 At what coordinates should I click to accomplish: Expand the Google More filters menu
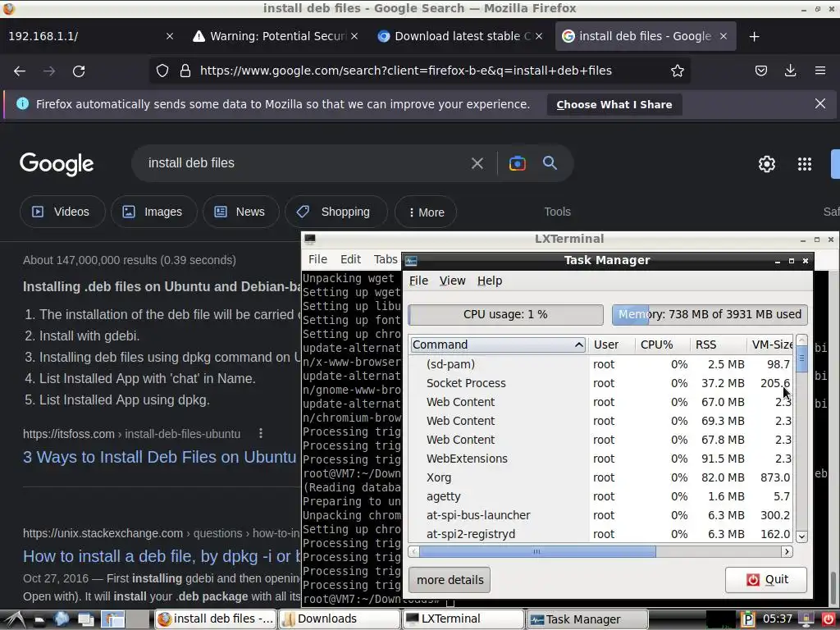click(426, 212)
